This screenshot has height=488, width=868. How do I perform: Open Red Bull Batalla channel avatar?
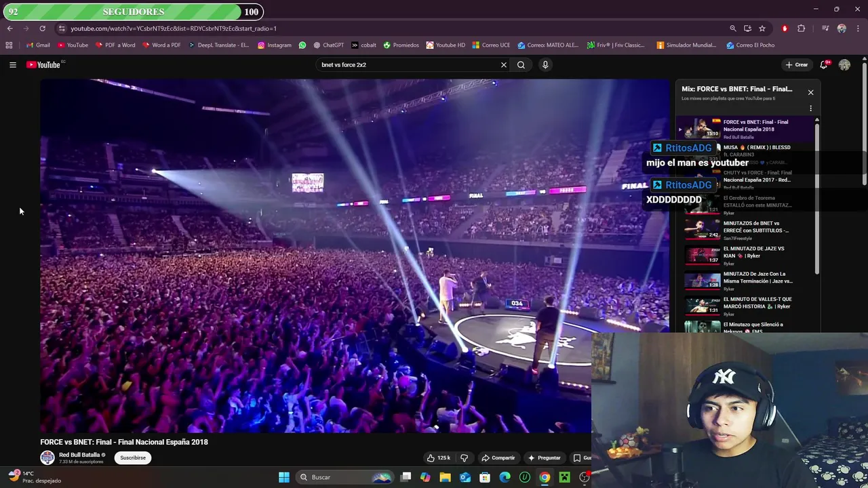point(47,457)
